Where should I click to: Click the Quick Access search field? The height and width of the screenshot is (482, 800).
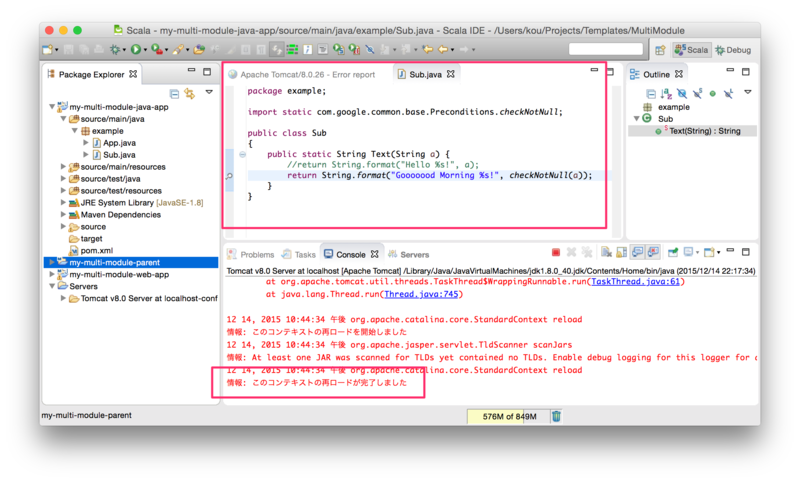(x=606, y=49)
